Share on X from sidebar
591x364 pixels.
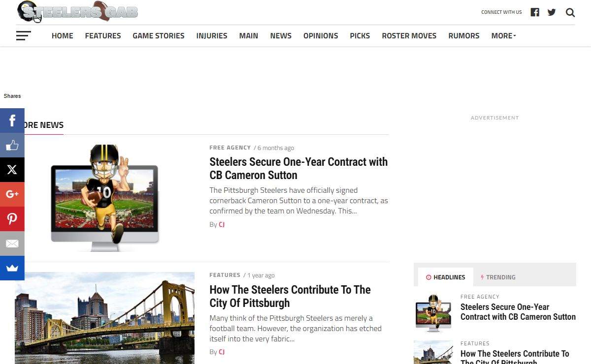[x=12, y=170]
